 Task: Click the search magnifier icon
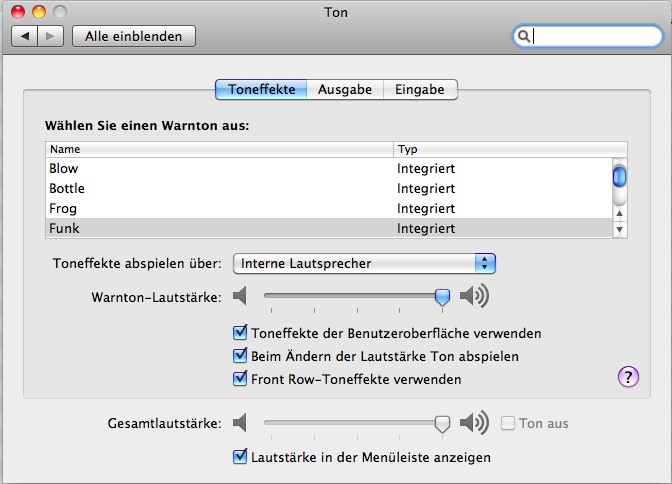(523, 36)
